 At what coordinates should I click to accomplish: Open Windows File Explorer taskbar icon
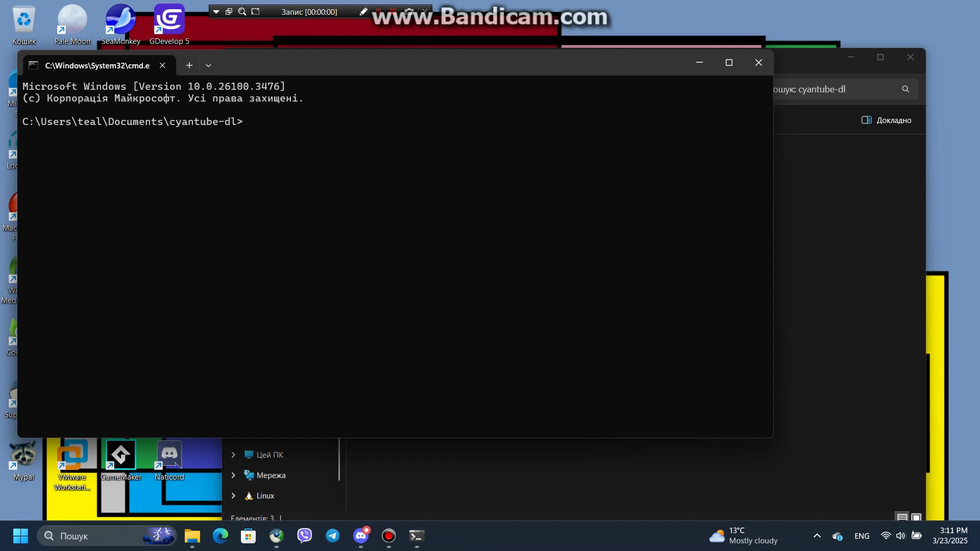(192, 536)
